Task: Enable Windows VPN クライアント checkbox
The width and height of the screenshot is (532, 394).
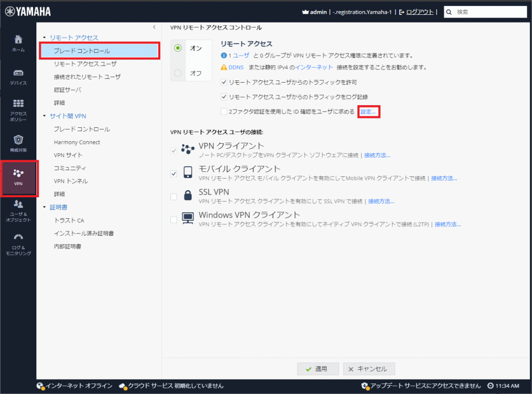Action: [x=174, y=219]
